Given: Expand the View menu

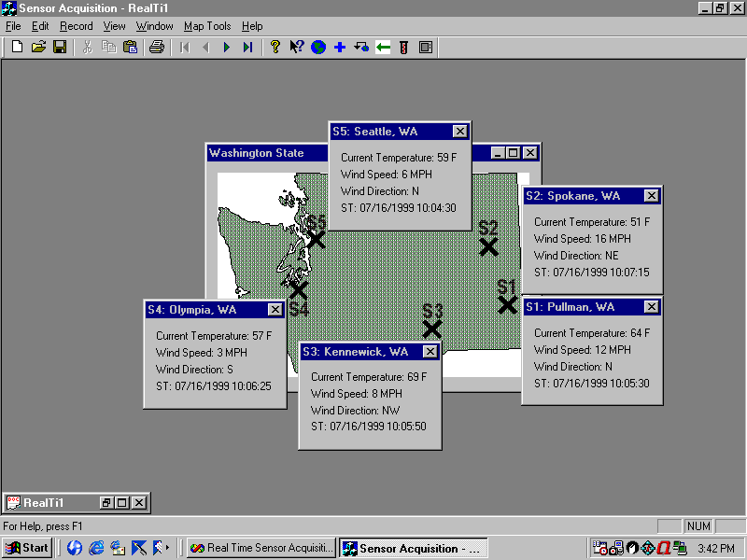Looking at the screenshot, I should point(114,26).
